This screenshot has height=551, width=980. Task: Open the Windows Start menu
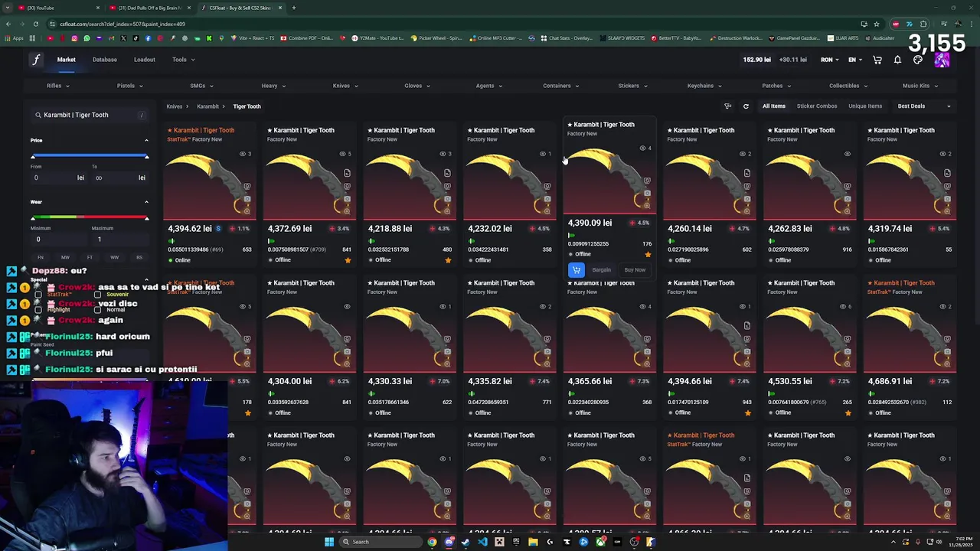point(329,542)
